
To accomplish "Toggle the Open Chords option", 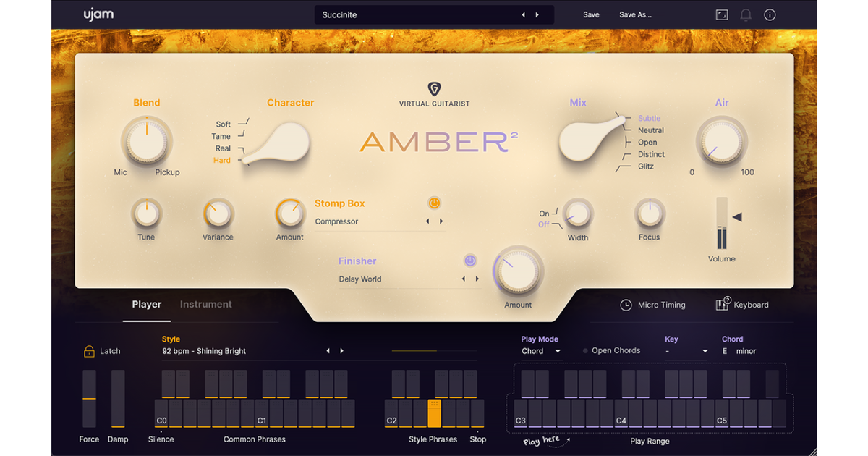I will (612, 350).
